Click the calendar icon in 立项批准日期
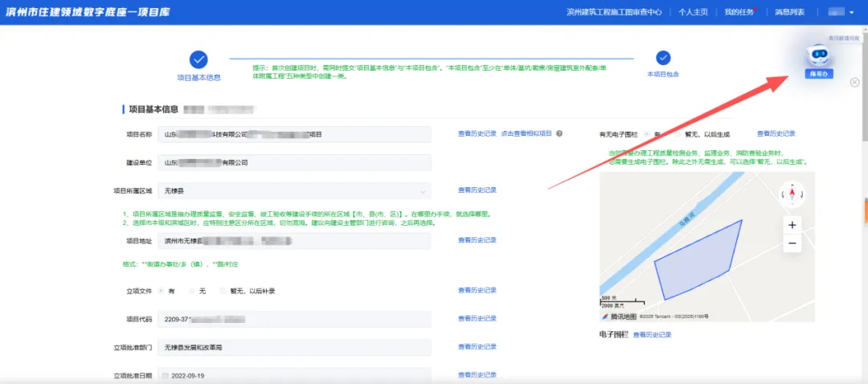This screenshot has width=868, height=384. (x=165, y=376)
